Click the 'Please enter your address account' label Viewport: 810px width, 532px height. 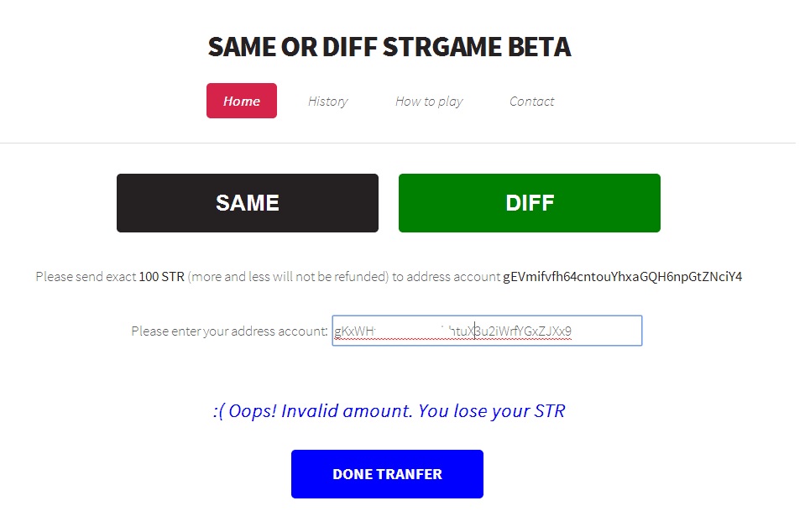229,331
